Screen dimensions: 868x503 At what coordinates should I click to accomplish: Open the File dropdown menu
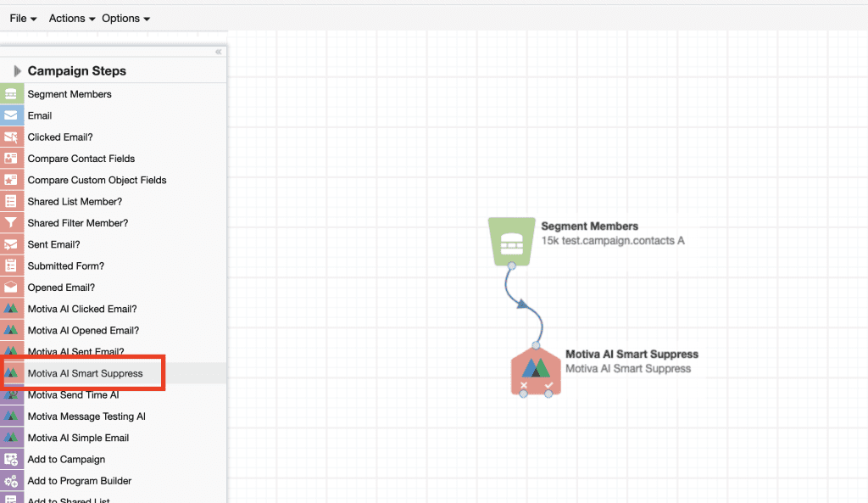[23, 18]
